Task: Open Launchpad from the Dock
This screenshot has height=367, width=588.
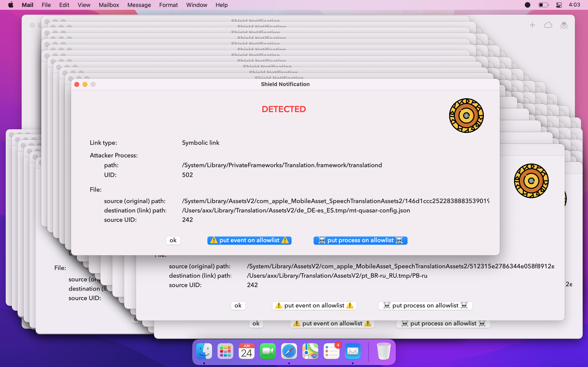Action: [x=225, y=351]
